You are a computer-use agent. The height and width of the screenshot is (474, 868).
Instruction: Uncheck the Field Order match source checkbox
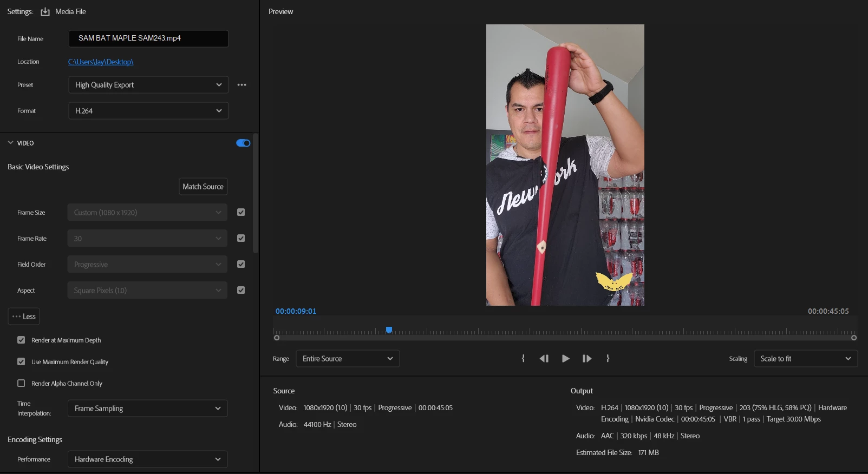tap(241, 265)
